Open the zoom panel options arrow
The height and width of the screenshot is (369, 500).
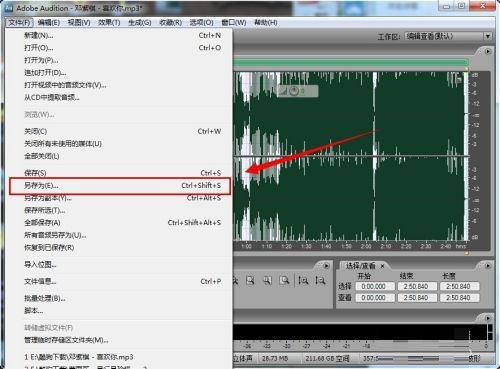coord(326,266)
